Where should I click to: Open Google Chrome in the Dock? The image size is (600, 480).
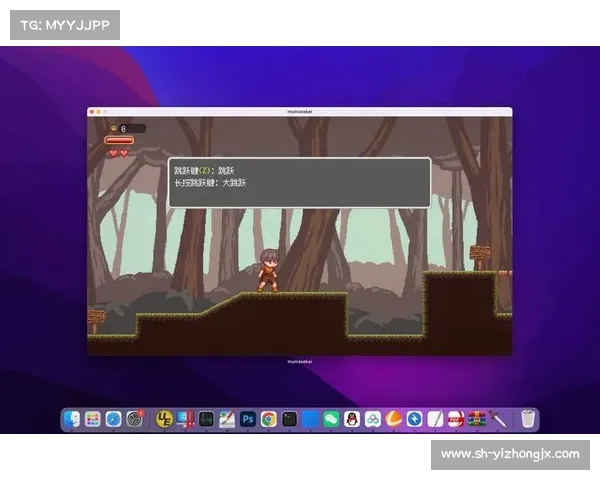point(269,419)
